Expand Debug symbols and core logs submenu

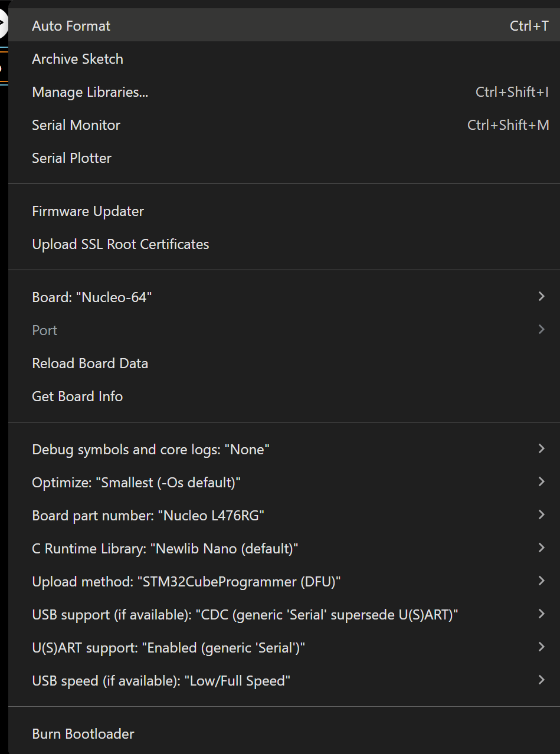point(150,450)
